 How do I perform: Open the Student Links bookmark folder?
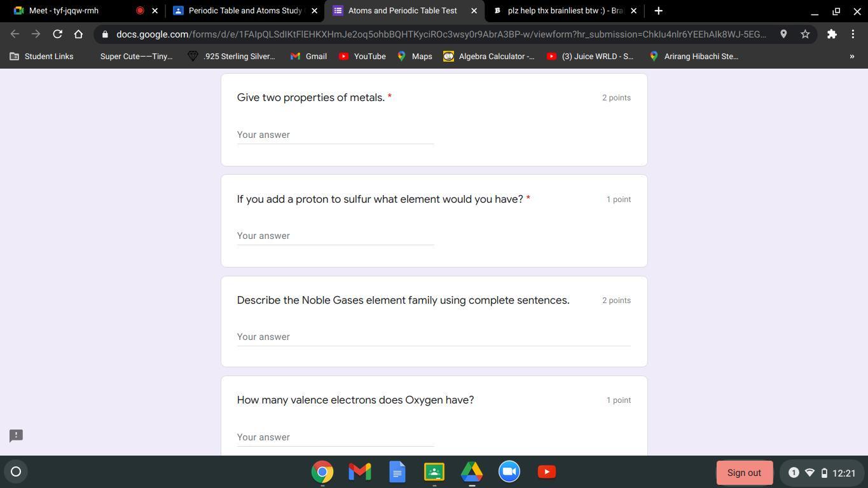click(x=41, y=57)
